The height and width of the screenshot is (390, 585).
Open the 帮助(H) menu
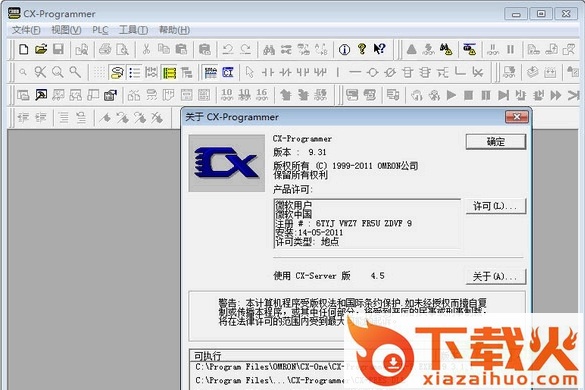174,30
